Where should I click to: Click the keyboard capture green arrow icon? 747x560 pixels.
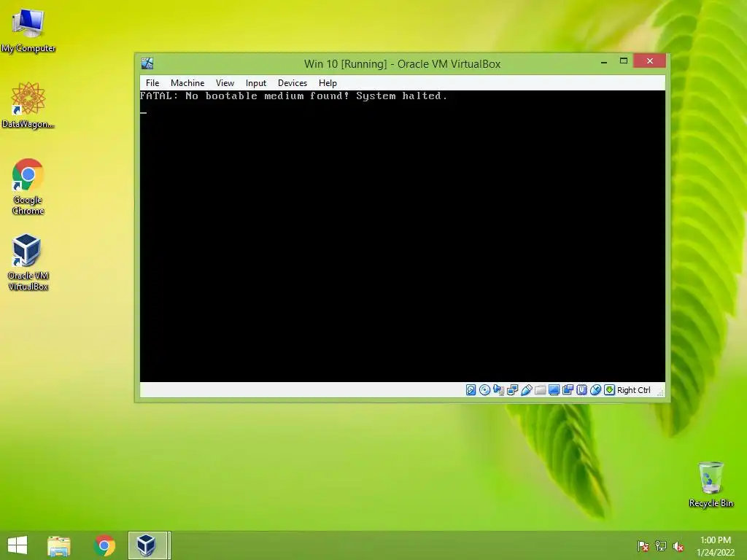point(609,390)
